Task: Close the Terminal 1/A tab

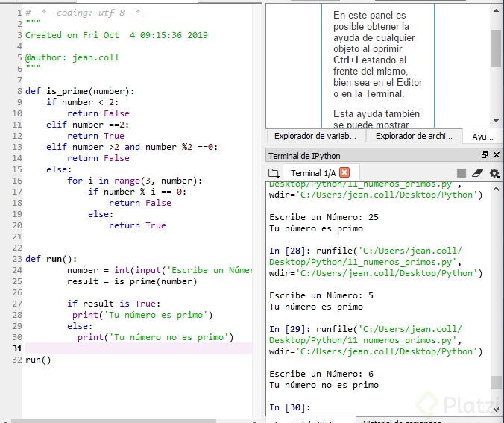Action: (x=344, y=173)
